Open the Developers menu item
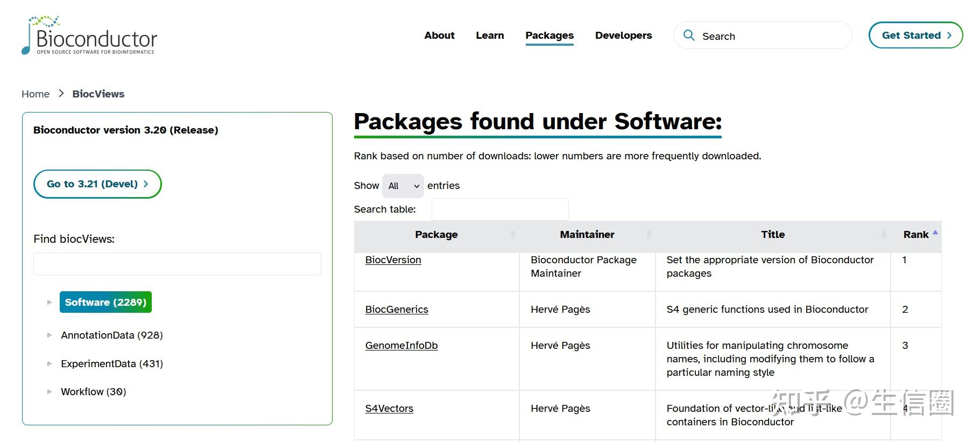The image size is (980, 442). (623, 36)
